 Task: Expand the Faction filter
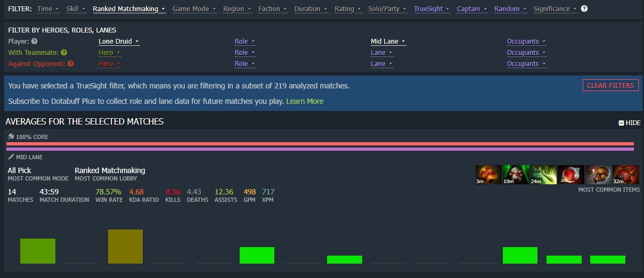pyautogui.click(x=273, y=9)
